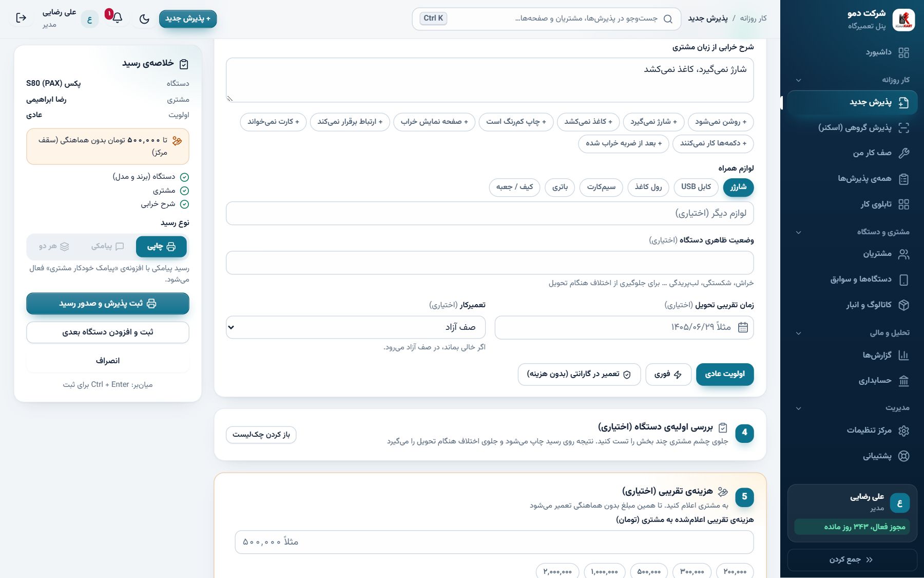Toggle the رول کاغذ accessory chip
The height and width of the screenshot is (578, 924).
[x=648, y=187]
